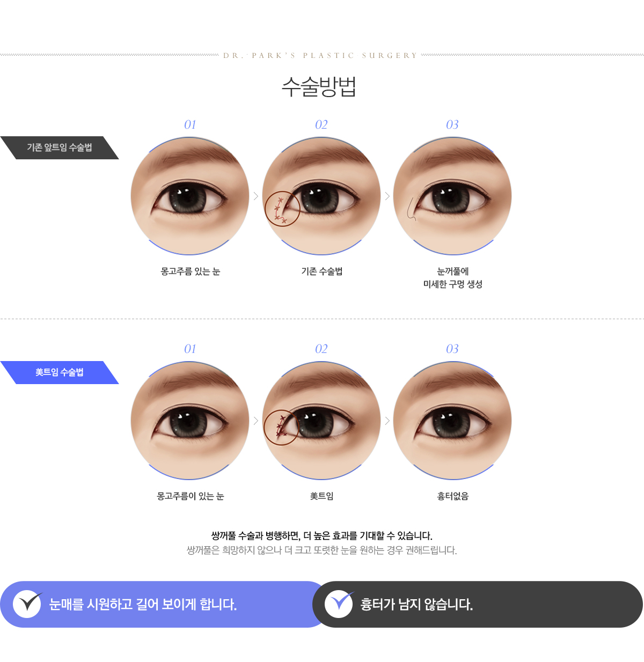Image resolution: width=644 pixels, height=662 pixels.
Task: Click the arrow between bottom-row images 02 and 03
Action: tap(387, 421)
